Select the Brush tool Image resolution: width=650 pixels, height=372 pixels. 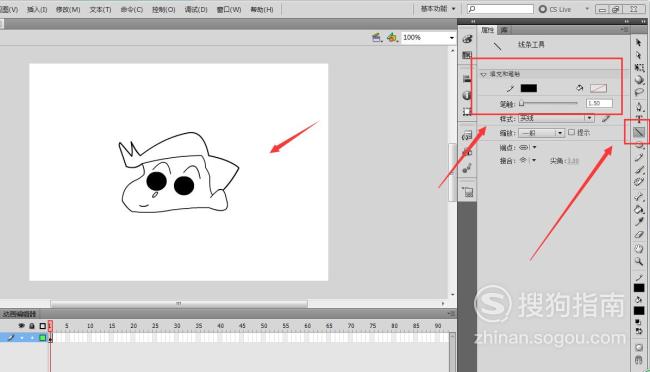tap(639, 170)
